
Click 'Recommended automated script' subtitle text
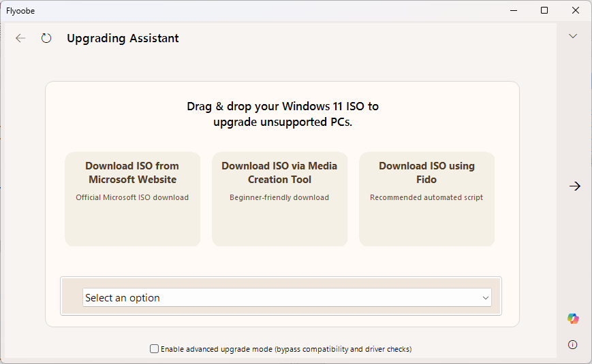(x=426, y=197)
